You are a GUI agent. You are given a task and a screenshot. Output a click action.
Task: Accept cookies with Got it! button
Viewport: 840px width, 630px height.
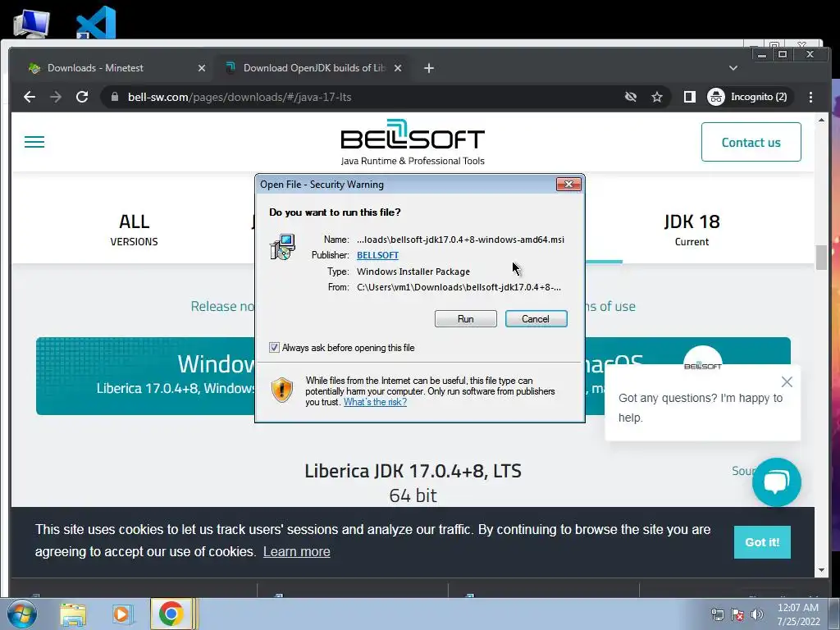pos(762,542)
